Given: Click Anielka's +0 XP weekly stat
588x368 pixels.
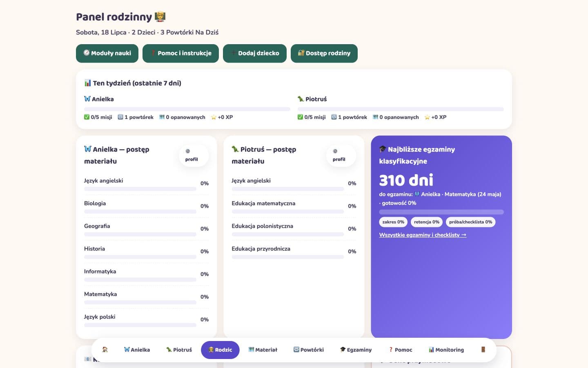Looking at the screenshot, I should [222, 117].
